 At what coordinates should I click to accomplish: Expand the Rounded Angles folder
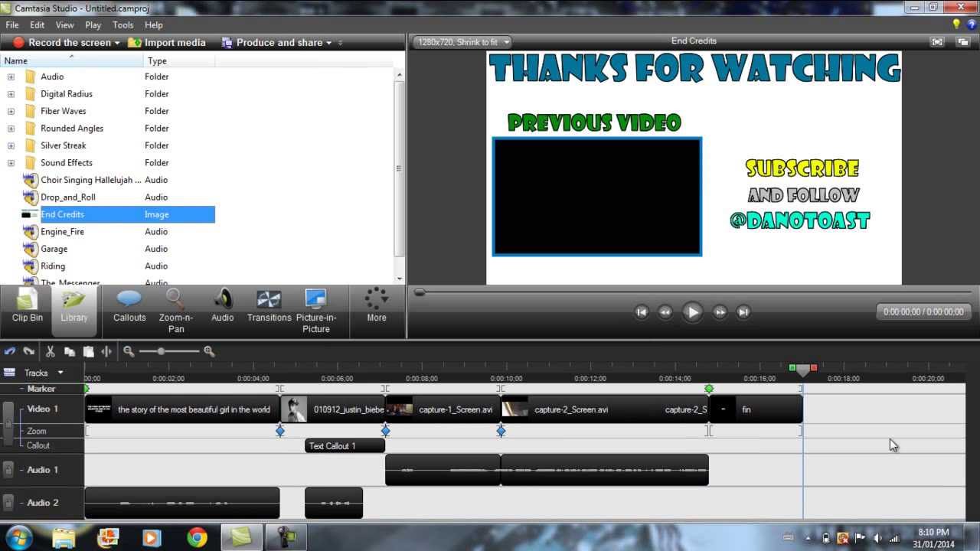click(11, 129)
